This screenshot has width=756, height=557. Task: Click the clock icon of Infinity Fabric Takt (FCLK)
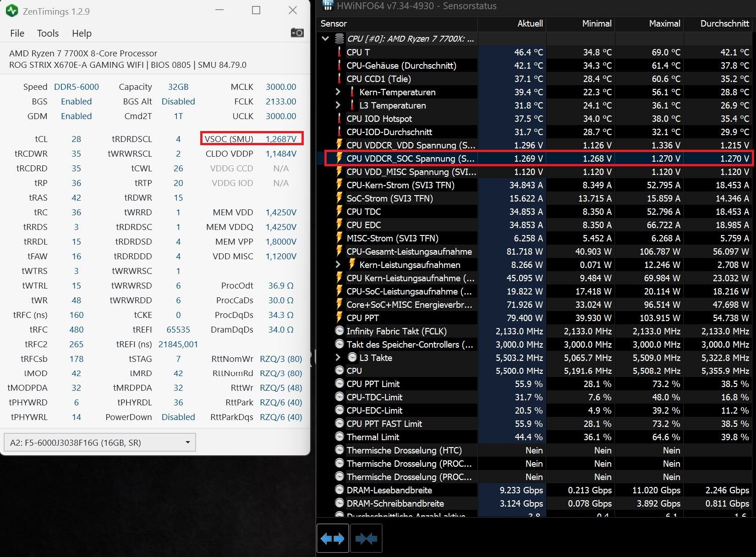tap(340, 331)
